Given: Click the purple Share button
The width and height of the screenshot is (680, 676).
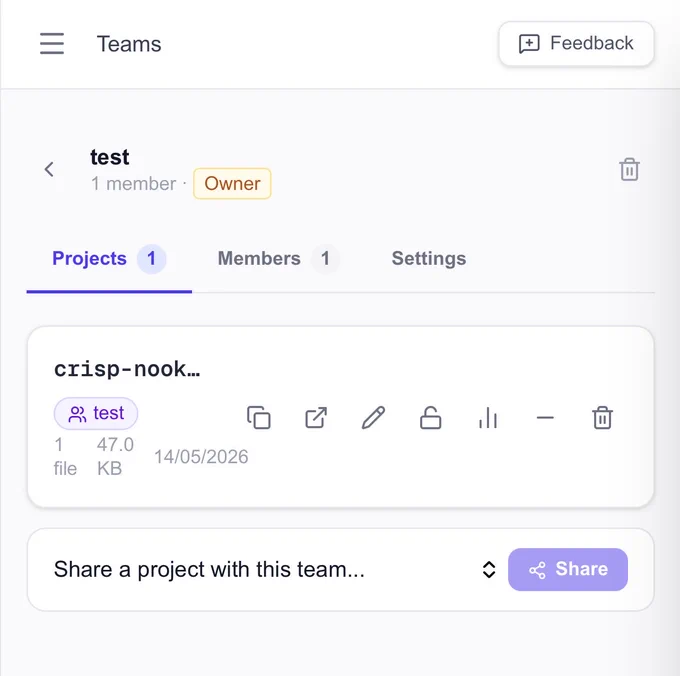Looking at the screenshot, I should click(x=568, y=569).
